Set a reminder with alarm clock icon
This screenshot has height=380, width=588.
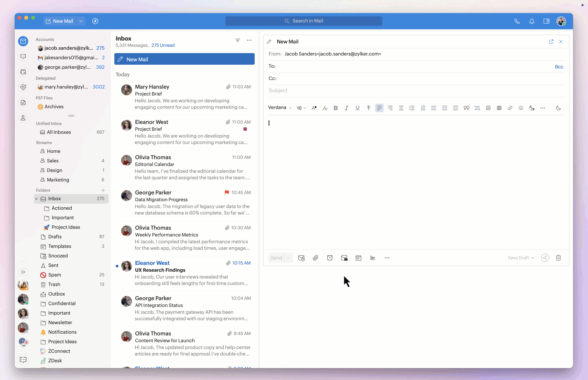pos(330,258)
